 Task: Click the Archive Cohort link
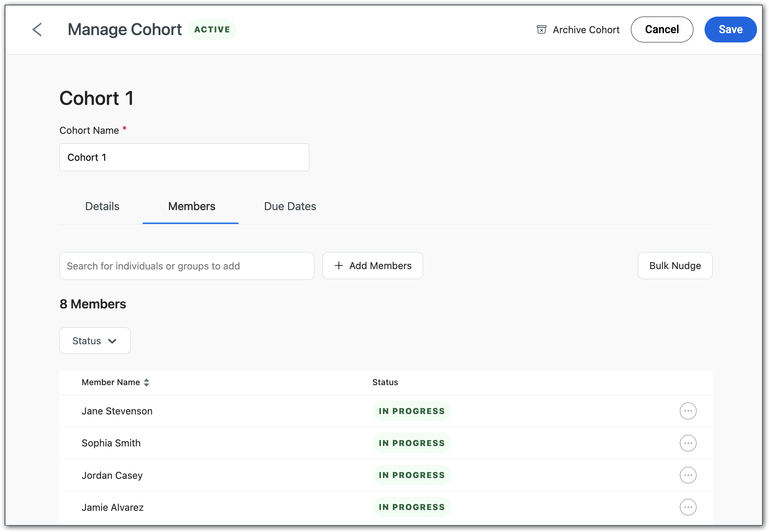tap(586, 30)
